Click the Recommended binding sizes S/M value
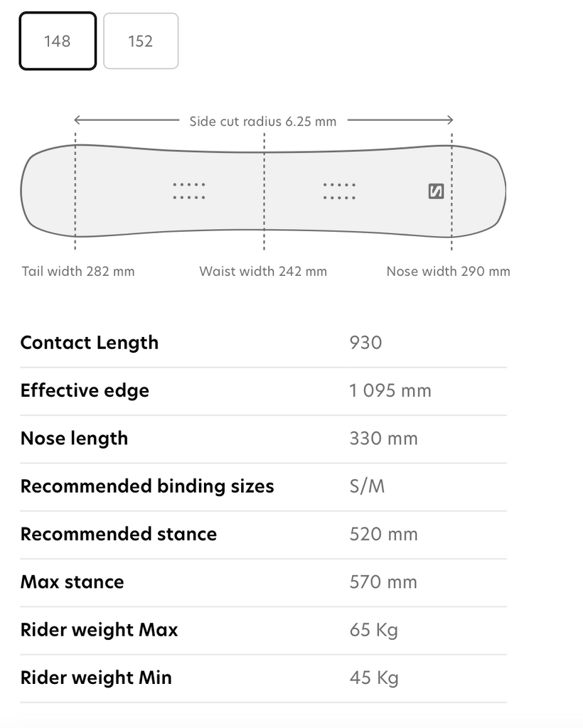Screen dimensions: 583x728 click(x=367, y=486)
